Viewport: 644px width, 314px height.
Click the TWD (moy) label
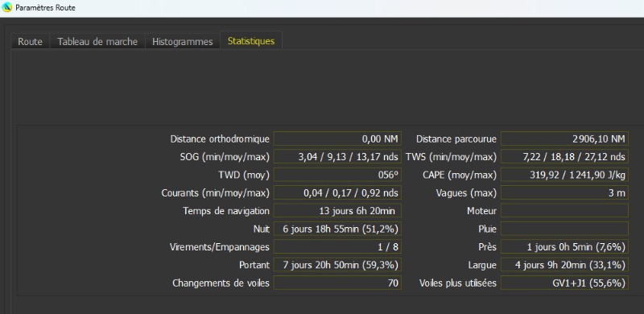[244, 175]
